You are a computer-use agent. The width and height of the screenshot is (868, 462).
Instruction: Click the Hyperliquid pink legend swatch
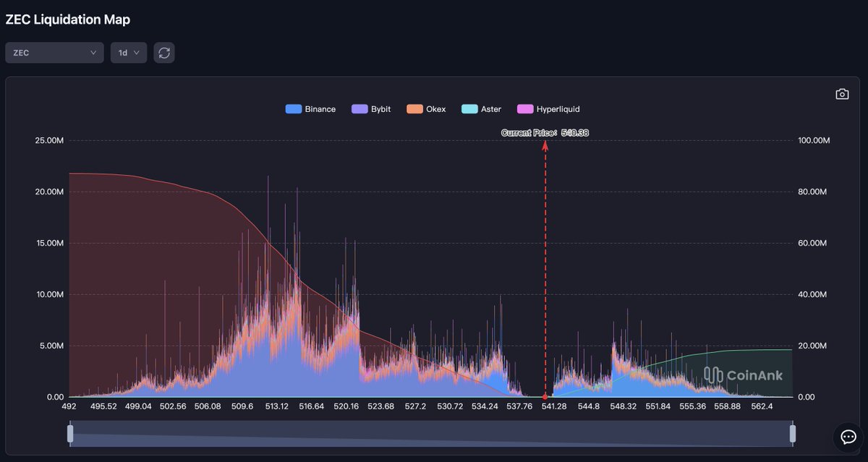point(525,109)
